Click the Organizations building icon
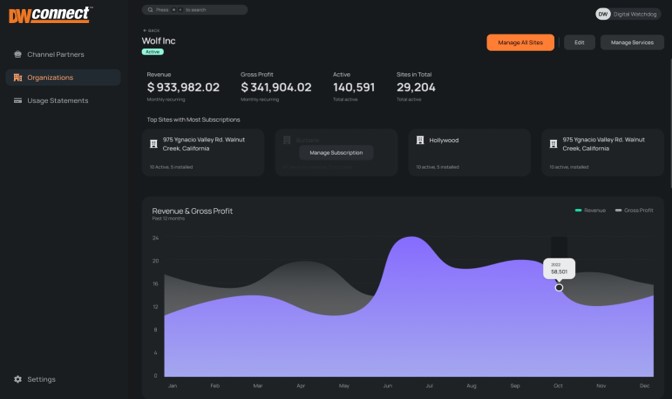 coord(18,78)
